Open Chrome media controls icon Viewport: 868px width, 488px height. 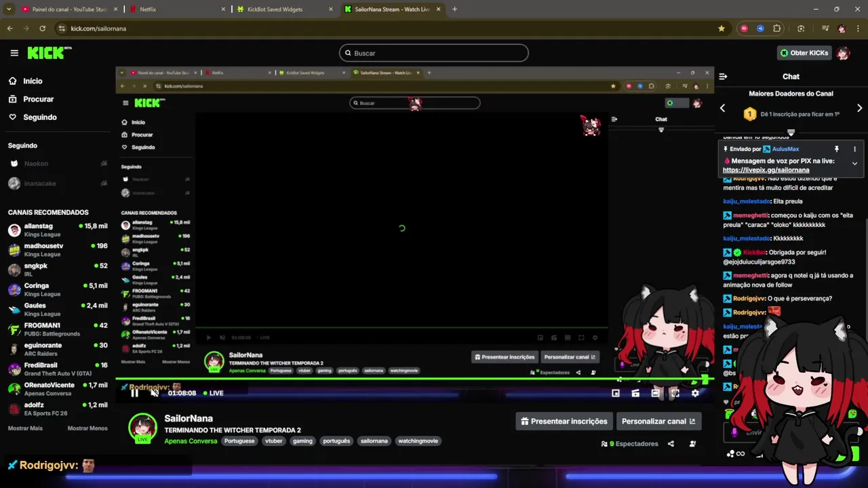[825, 28]
